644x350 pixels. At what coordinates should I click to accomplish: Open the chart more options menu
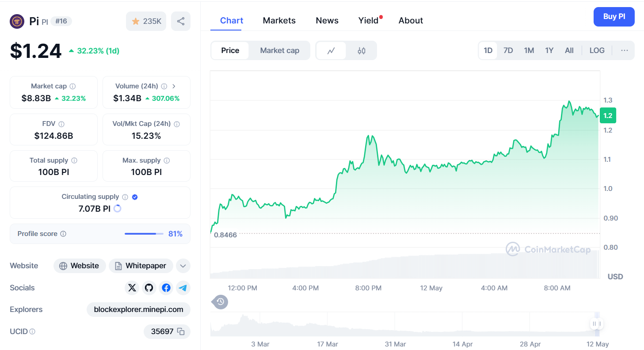(624, 50)
